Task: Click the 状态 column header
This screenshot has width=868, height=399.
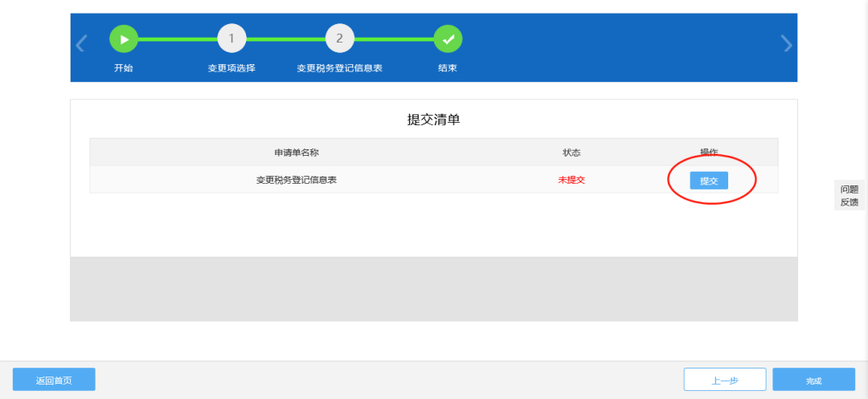Action: (571, 153)
